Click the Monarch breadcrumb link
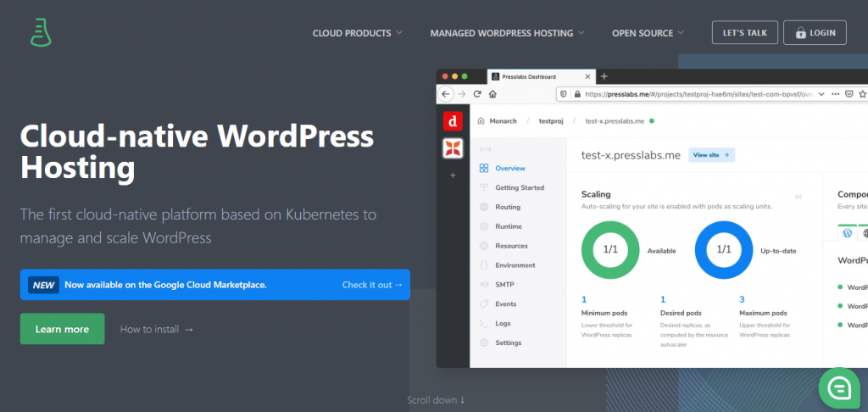The image size is (868, 412). point(503,120)
